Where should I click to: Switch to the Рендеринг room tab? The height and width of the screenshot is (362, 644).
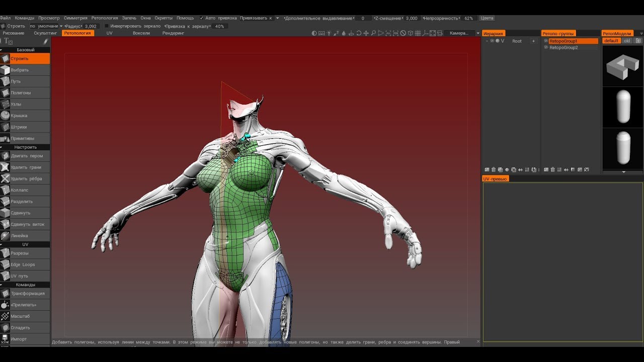(173, 33)
